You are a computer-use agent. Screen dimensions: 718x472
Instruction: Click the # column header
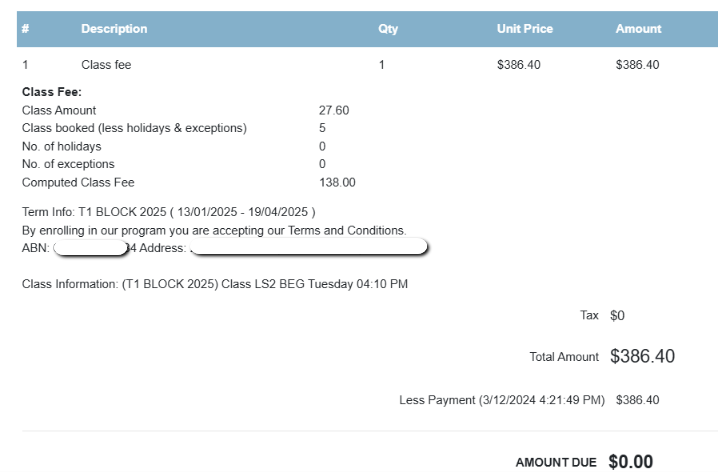[x=26, y=29]
